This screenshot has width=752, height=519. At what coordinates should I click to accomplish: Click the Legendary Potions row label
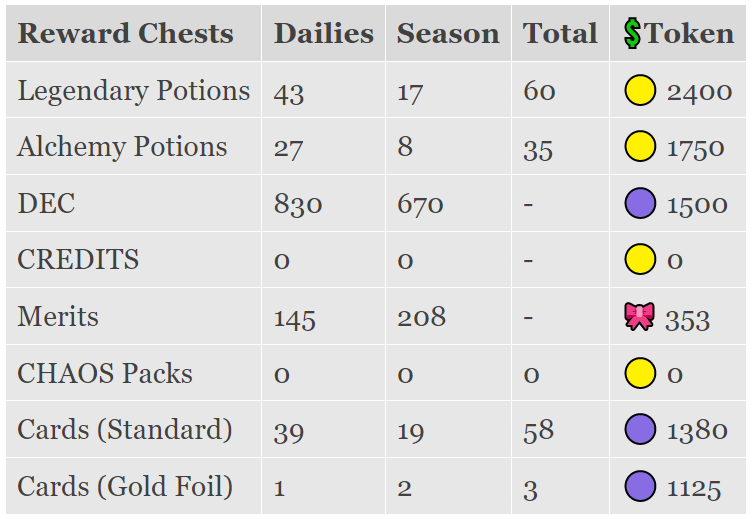point(134,91)
